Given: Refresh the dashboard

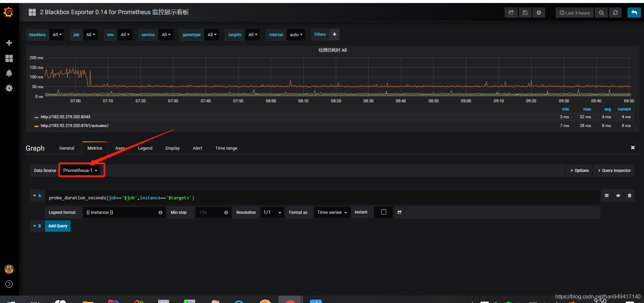Looking at the screenshot, I should point(615,12).
